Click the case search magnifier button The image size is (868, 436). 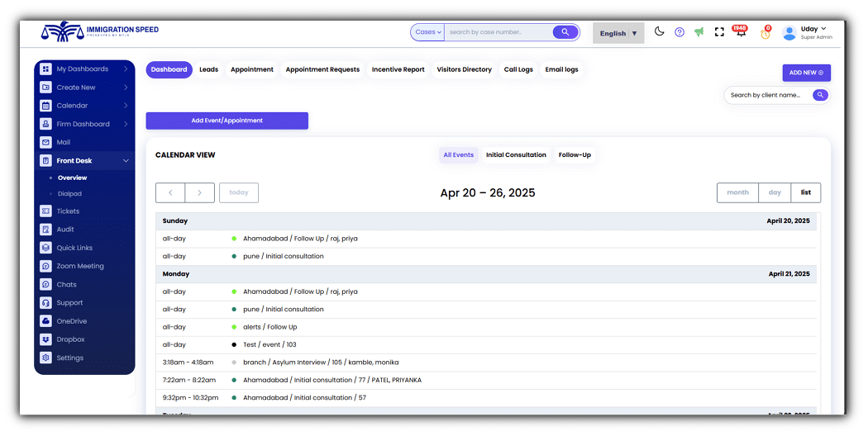point(565,32)
